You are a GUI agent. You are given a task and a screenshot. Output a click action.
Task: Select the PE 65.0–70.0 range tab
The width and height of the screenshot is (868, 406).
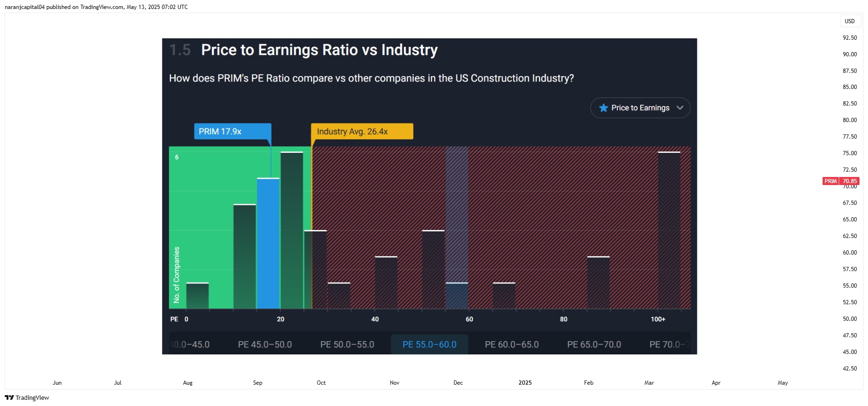(x=594, y=344)
